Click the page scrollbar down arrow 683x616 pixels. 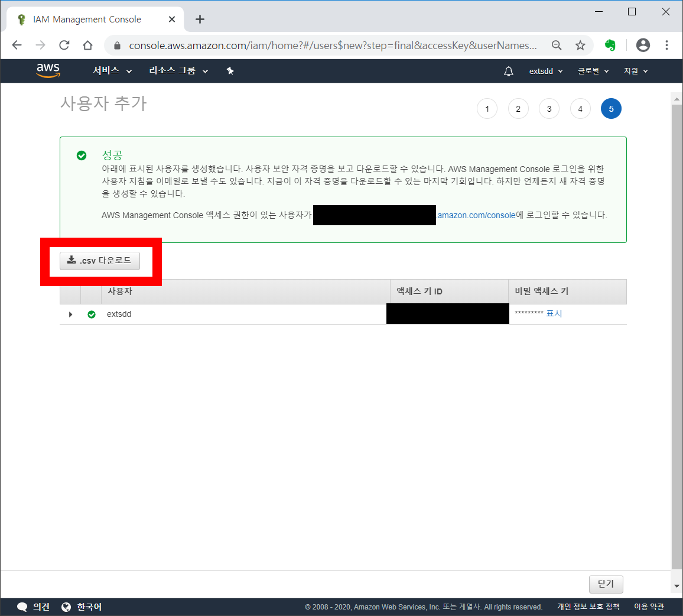677,586
